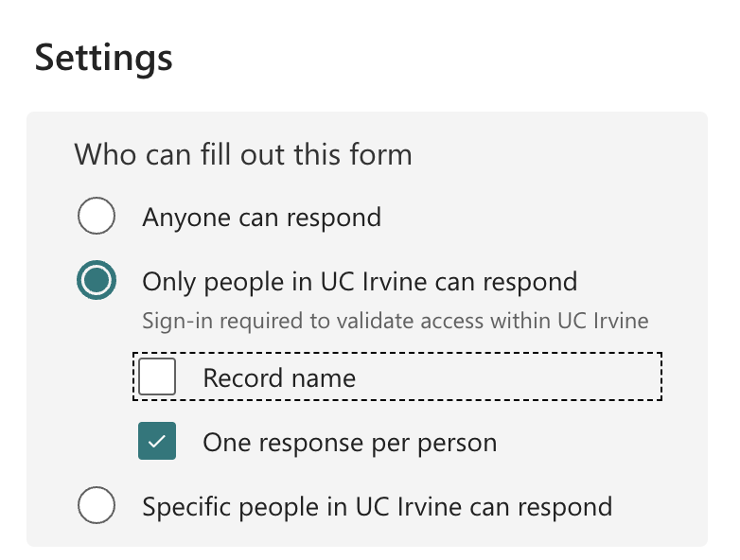Choose Specific people in UC Irvine radio button
740x560 pixels.
pyautogui.click(x=96, y=506)
